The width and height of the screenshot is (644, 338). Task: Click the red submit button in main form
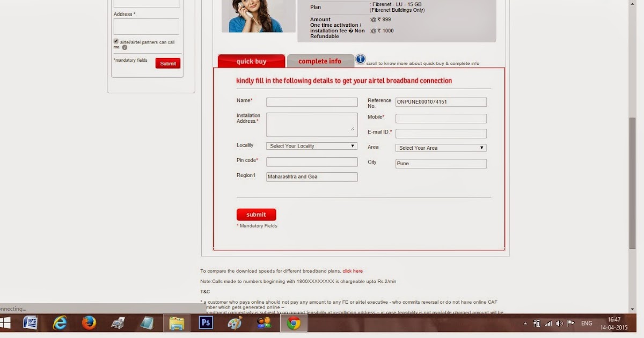point(257,215)
